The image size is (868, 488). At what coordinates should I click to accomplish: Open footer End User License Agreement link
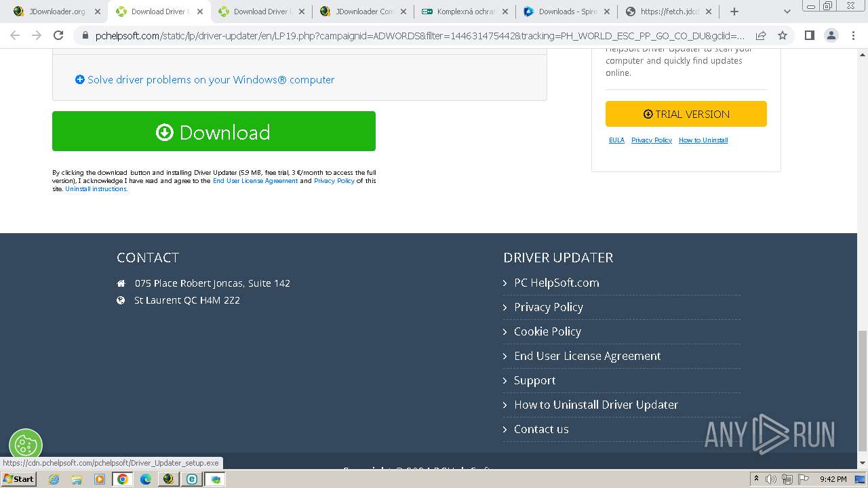587,356
